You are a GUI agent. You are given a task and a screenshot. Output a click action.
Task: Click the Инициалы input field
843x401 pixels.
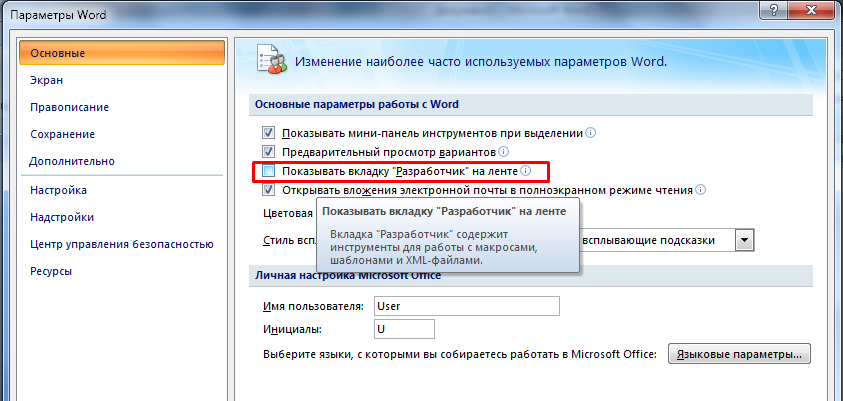point(404,329)
